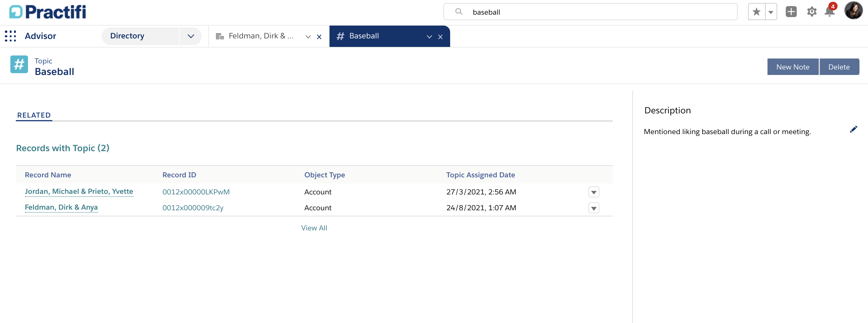This screenshot has width=868, height=323.
Task: Open Records with Topic (2) list
Action: coord(63,148)
